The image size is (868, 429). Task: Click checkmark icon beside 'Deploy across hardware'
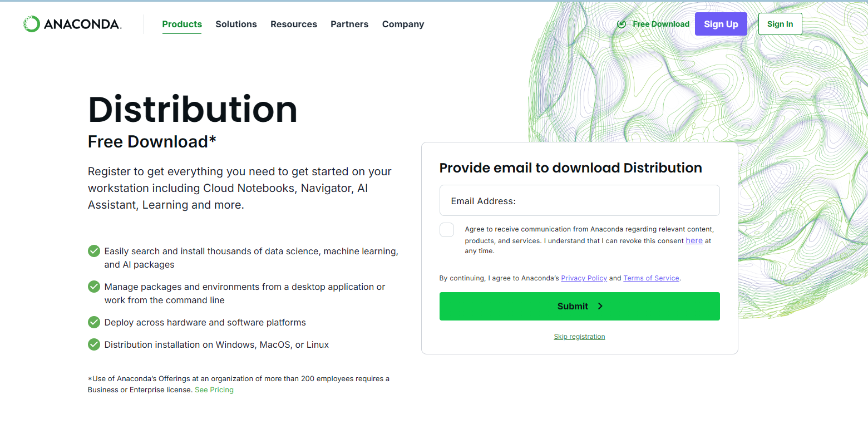(94, 322)
